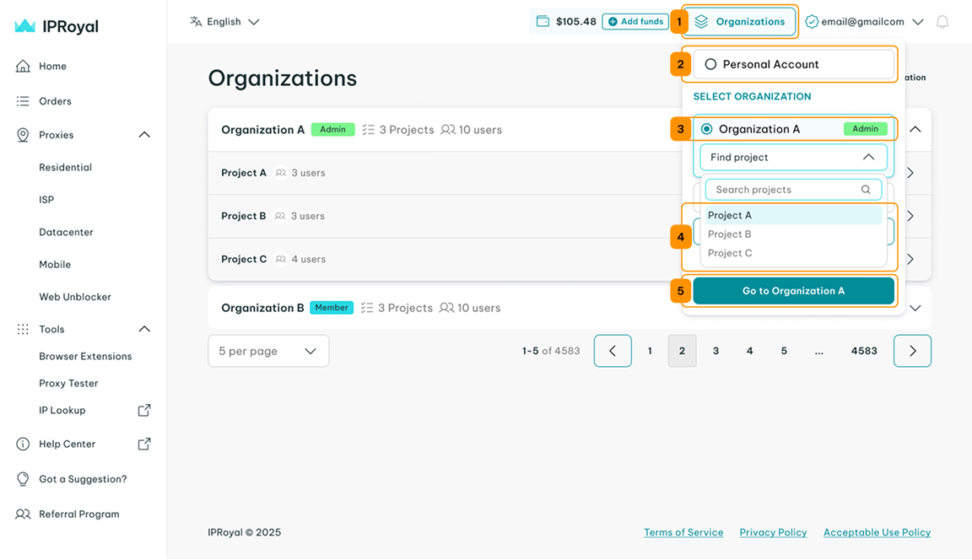This screenshot has width=972, height=560.
Task: Collapse the Proxies sidebar section
Action: coord(144,135)
